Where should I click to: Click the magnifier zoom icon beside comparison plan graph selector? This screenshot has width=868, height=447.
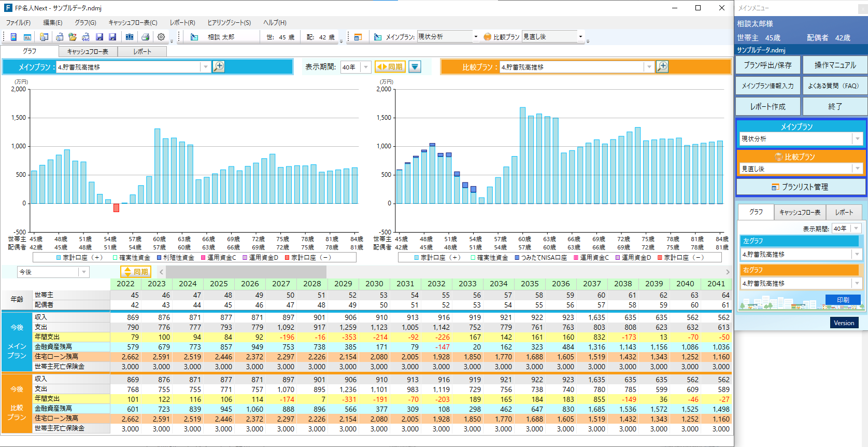(x=662, y=67)
